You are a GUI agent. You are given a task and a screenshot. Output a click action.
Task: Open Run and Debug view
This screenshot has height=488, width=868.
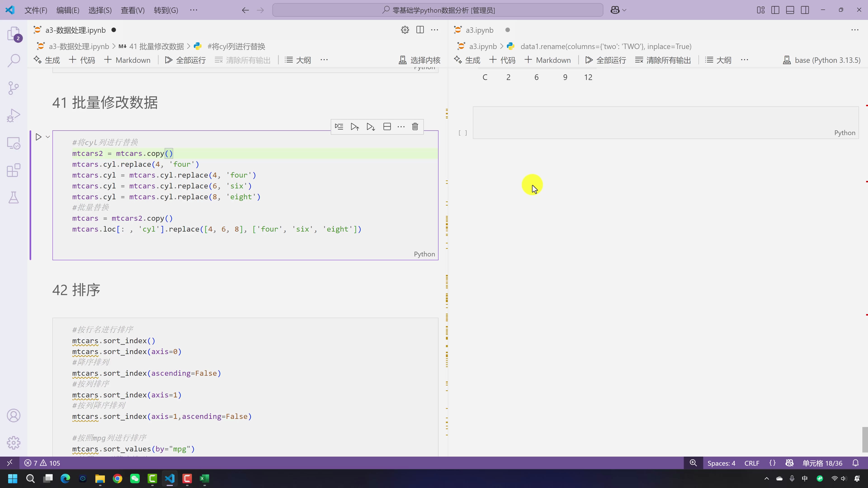click(14, 115)
